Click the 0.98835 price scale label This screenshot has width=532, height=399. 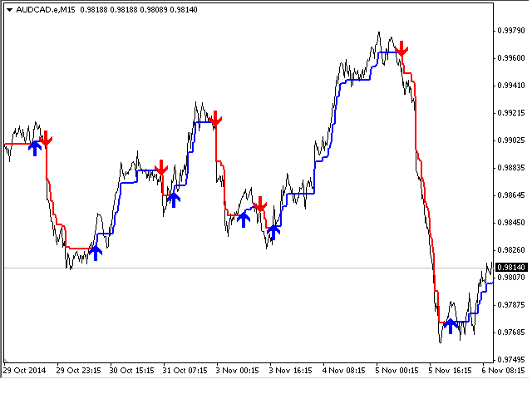(x=511, y=168)
